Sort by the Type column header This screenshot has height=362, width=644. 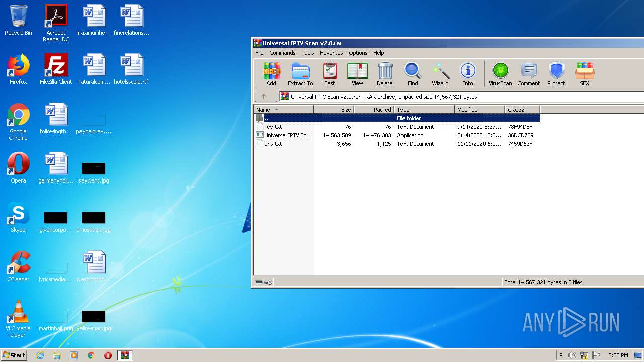425,109
